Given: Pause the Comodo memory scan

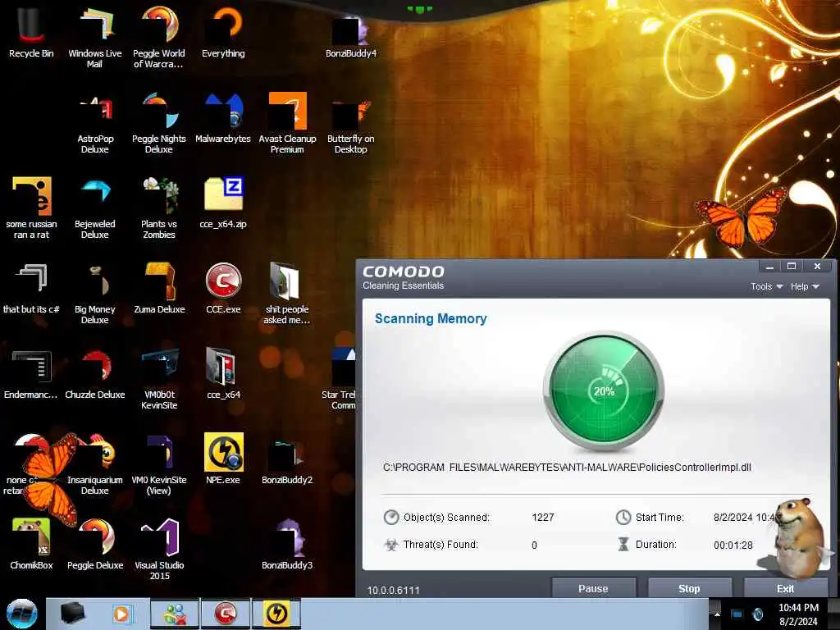Looking at the screenshot, I should coord(594,588).
